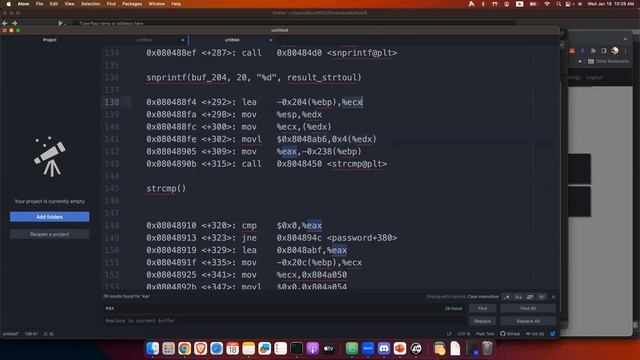This screenshot has width=640, height=360.
Task: Open the Atom application menu
Action: point(23,4)
